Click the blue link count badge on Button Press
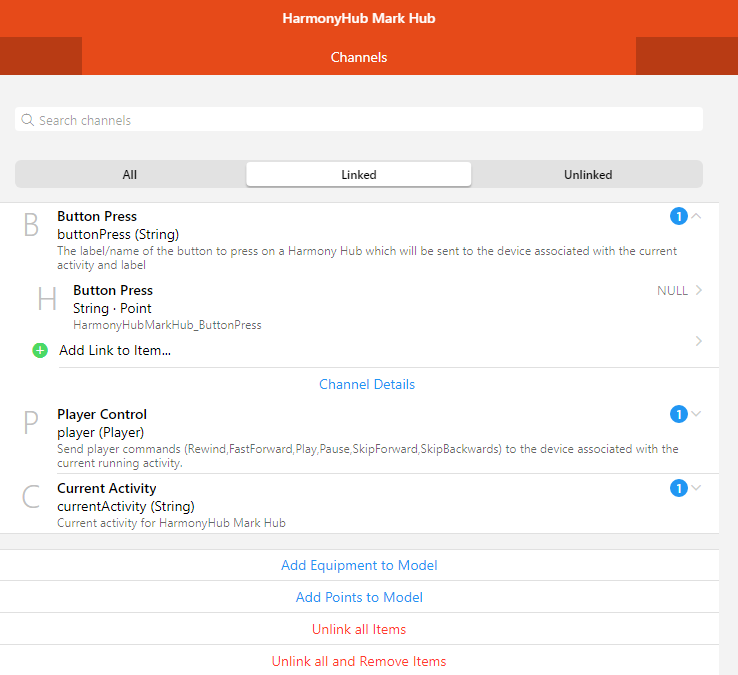 pos(678,216)
